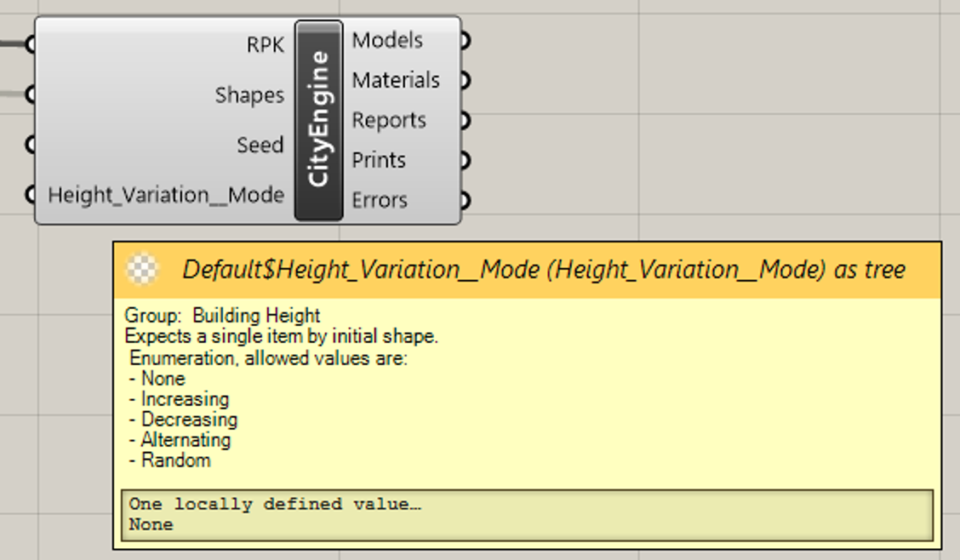
Task: Click the RPK input label
Action: coord(265,44)
